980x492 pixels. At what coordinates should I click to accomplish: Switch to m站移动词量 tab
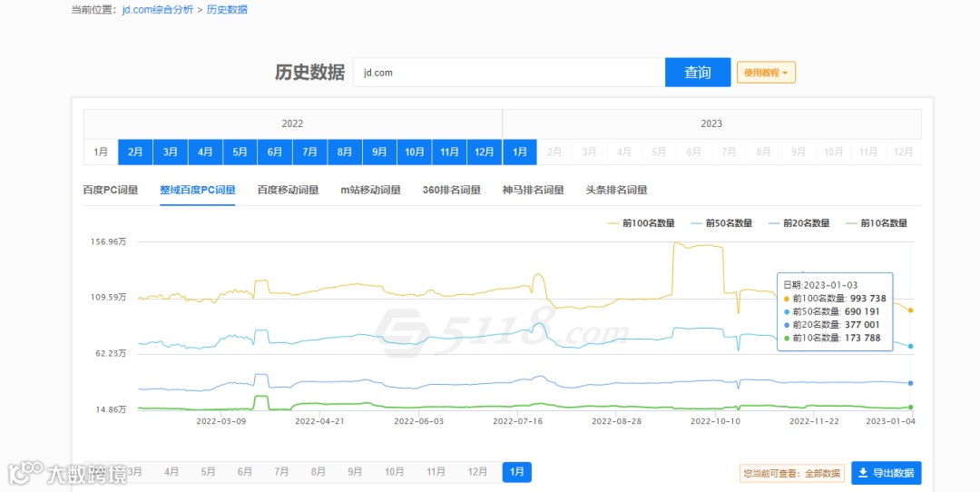(370, 190)
